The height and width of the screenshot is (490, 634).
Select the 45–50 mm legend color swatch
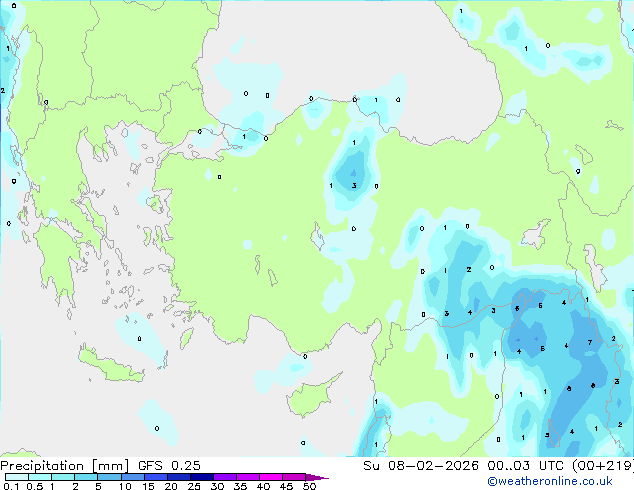(x=294, y=477)
